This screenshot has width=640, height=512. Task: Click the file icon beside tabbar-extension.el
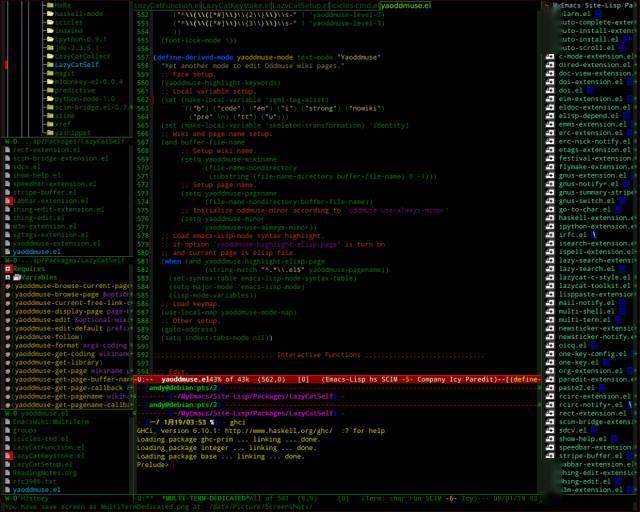8,200
